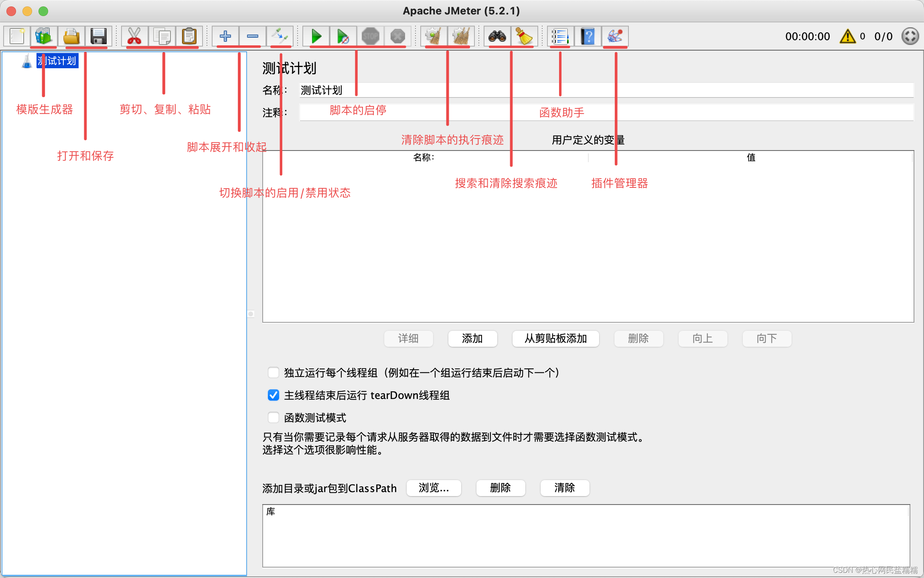
Task: Click the Copy icon
Action: pyautogui.click(x=162, y=36)
